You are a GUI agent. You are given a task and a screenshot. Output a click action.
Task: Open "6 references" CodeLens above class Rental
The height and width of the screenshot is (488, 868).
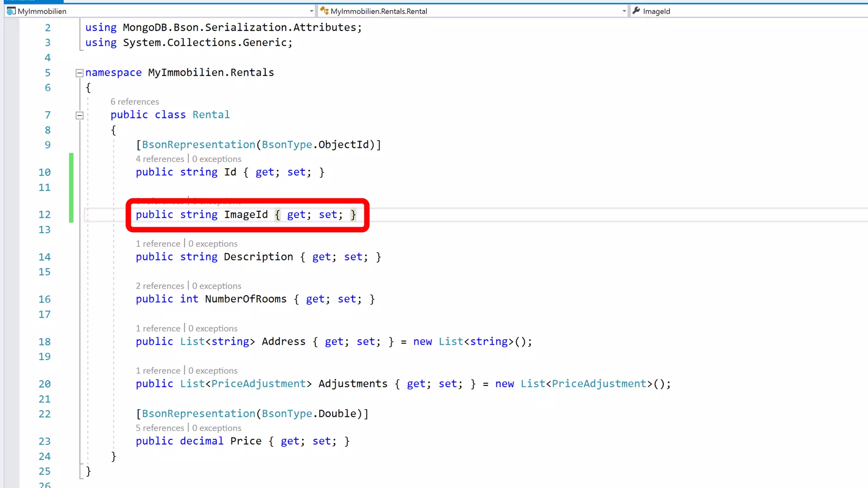(134, 102)
